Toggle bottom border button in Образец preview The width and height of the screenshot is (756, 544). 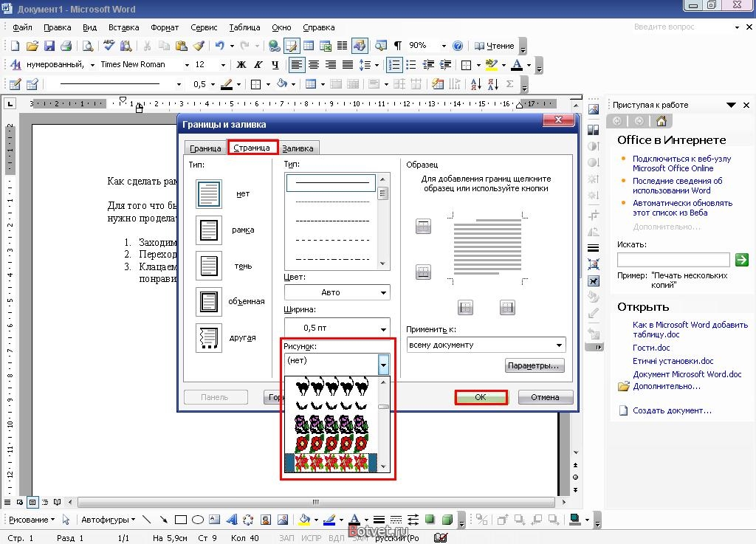423,272
